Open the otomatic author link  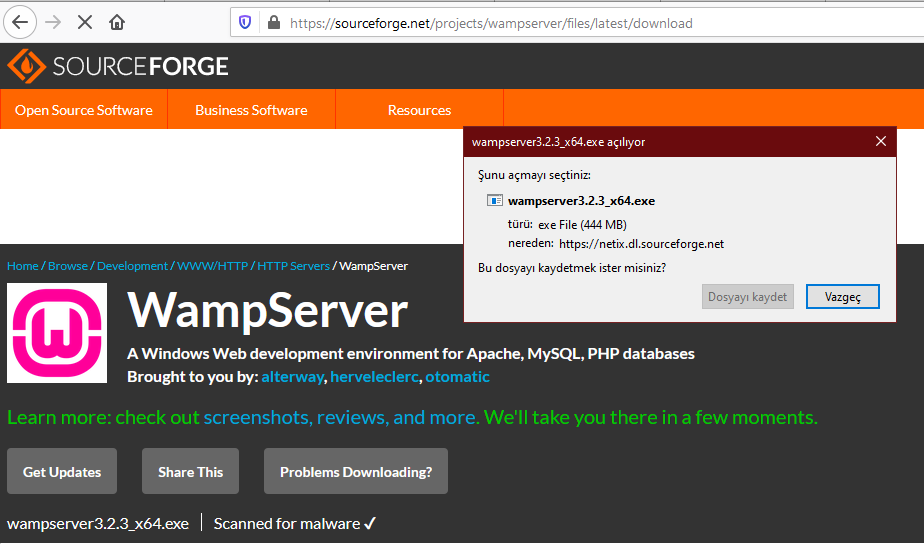click(x=457, y=377)
